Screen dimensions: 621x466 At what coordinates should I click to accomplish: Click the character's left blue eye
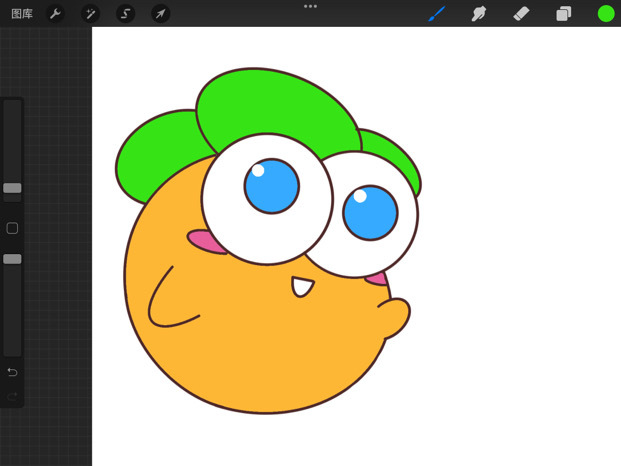point(272,186)
